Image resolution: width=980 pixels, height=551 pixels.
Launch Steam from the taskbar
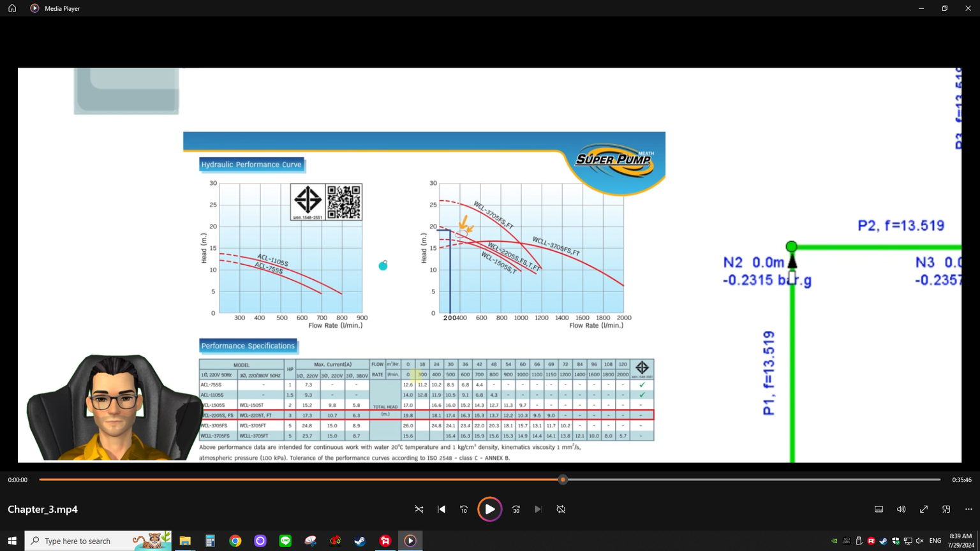[360, 541]
